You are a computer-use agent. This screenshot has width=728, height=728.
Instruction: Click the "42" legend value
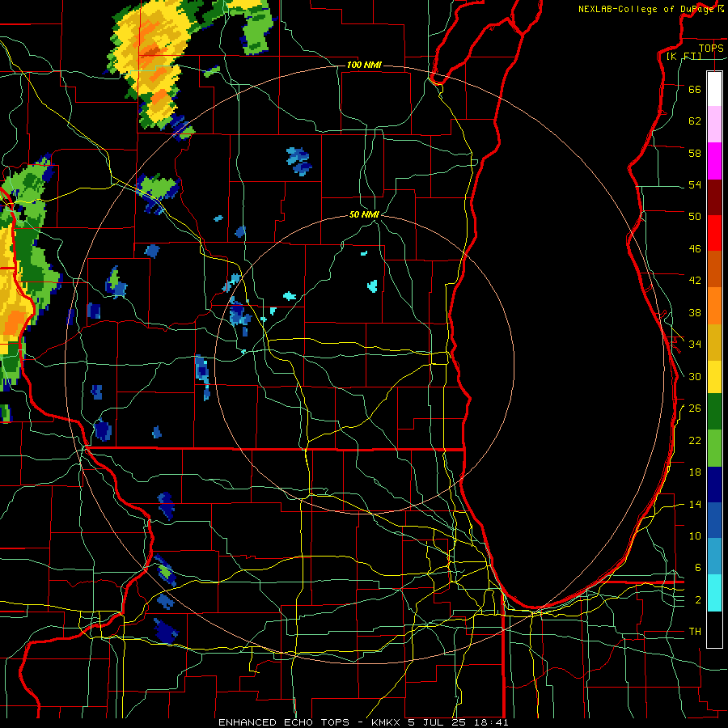point(695,281)
